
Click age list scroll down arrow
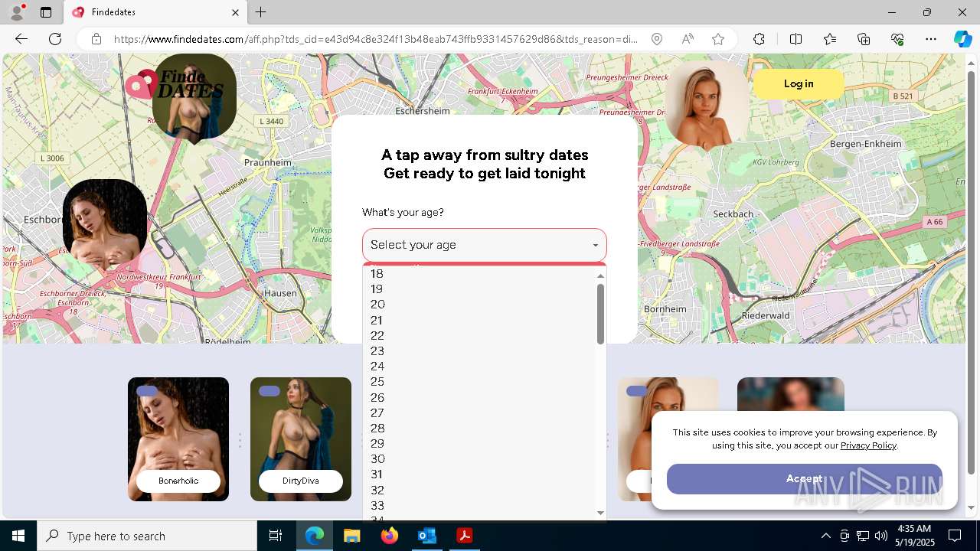600,514
